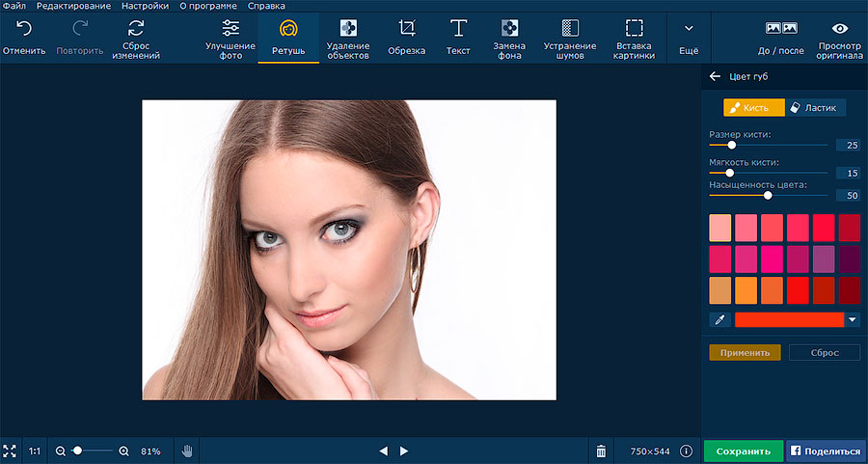Expand the Ещё more tools dropdown
Screen dimensions: 868x464
[689, 39]
